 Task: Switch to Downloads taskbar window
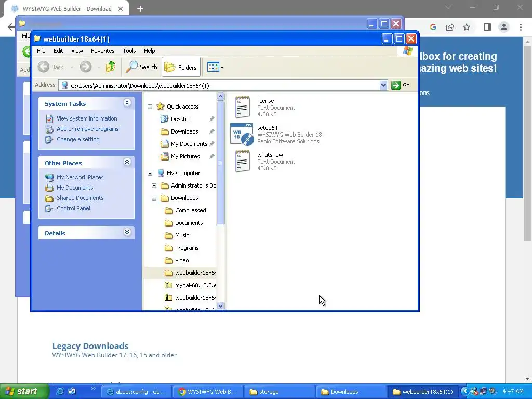click(x=352, y=392)
